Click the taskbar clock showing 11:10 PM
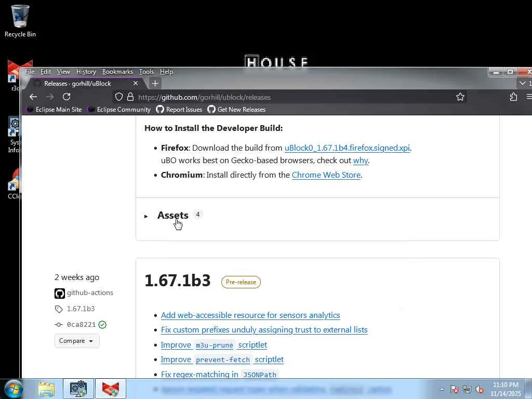Screen dimensions: 532x399 506,389
